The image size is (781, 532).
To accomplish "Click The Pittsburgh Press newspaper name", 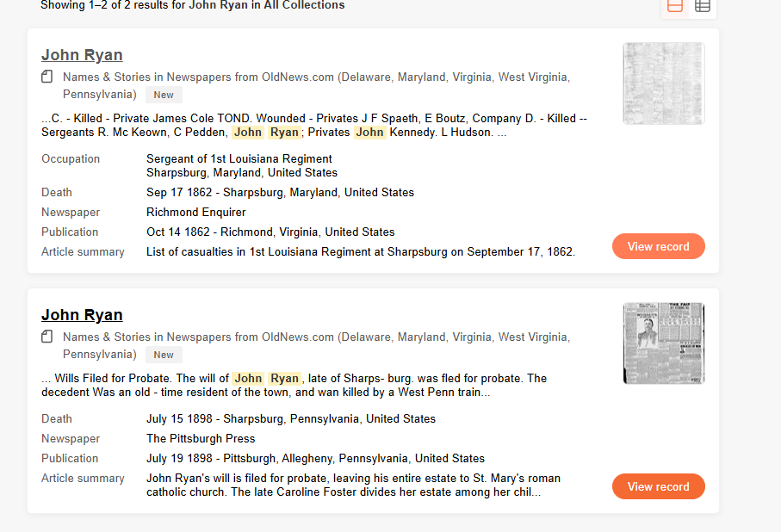I will click(x=201, y=438).
